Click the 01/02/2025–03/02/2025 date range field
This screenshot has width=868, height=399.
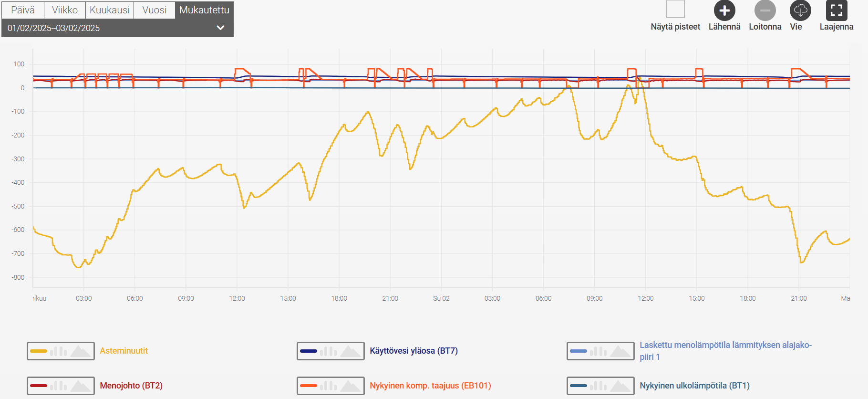117,28
